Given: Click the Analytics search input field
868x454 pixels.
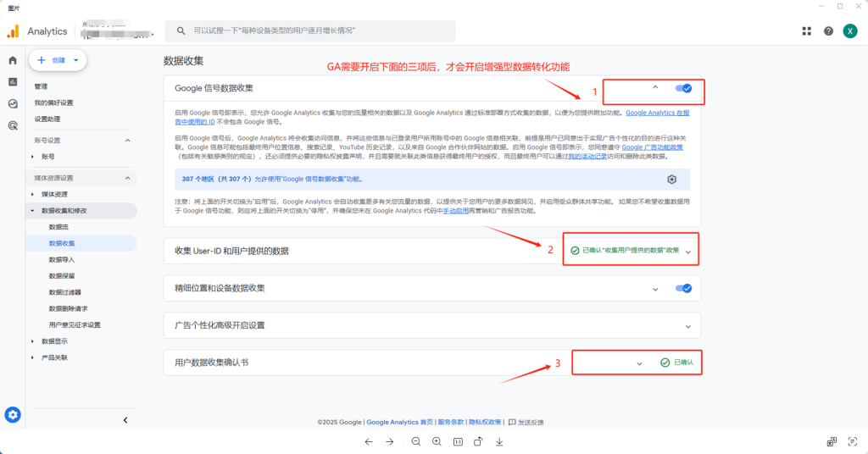Looking at the screenshot, I should pyautogui.click(x=310, y=31).
